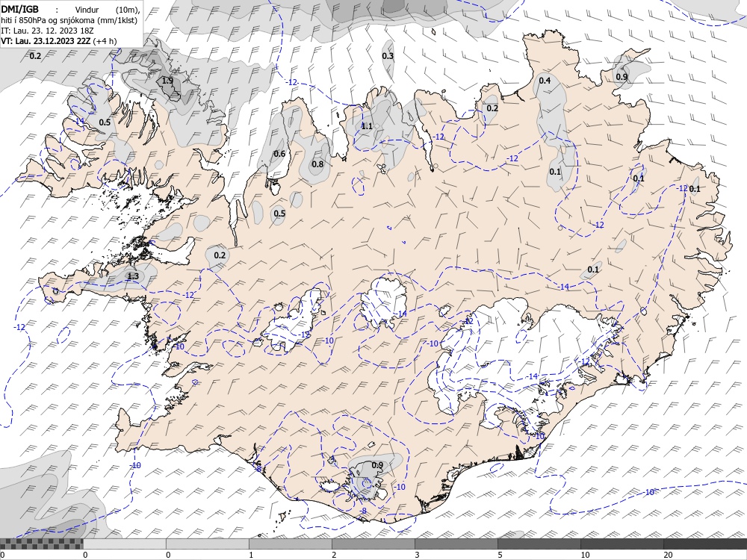Click the legend scale label 10
This screenshot has width=747, height=560.
coord(585,554)
